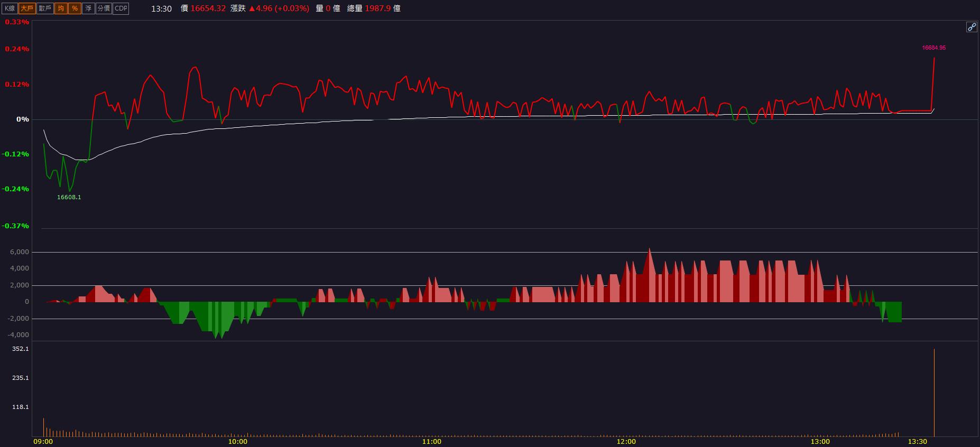This screenshot has height=447, width=980.
Task: Enable the 浮 floating display button
Action: (x=88, y=8)
